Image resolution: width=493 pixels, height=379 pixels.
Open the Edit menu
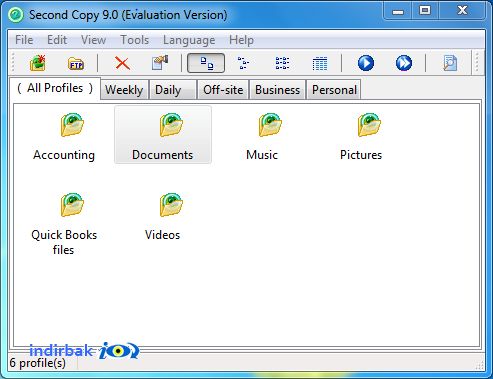[x=57, y=40]
